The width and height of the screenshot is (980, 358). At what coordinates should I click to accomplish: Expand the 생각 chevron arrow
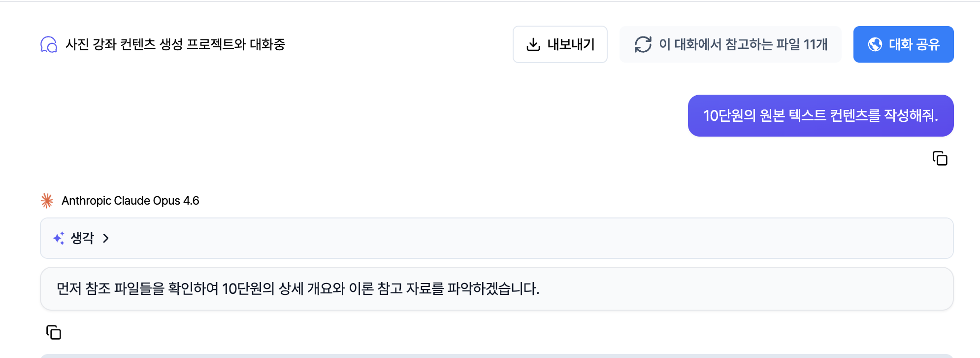click(x=106, y=238)
